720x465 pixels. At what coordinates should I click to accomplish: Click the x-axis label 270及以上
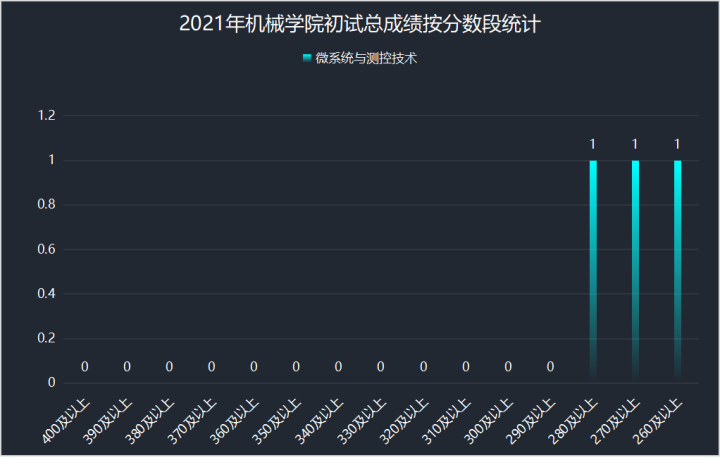pyautogui.click(x=616, y=421)
